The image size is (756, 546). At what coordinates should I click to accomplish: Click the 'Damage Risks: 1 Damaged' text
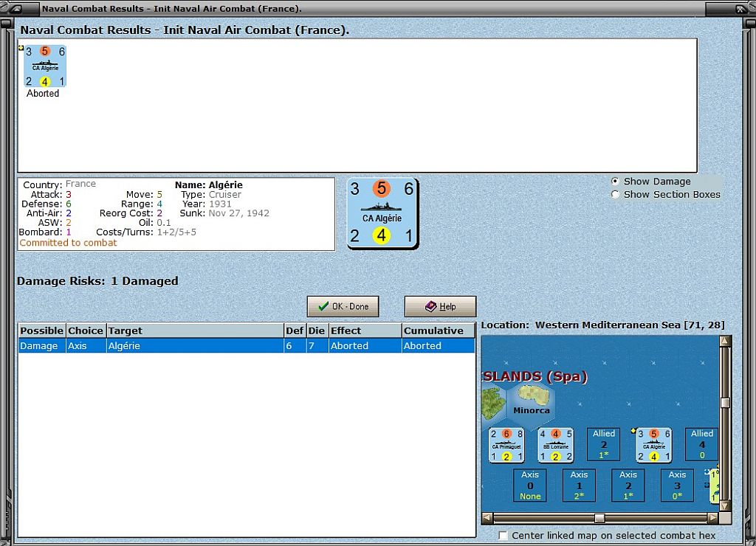tap(97, 281)
